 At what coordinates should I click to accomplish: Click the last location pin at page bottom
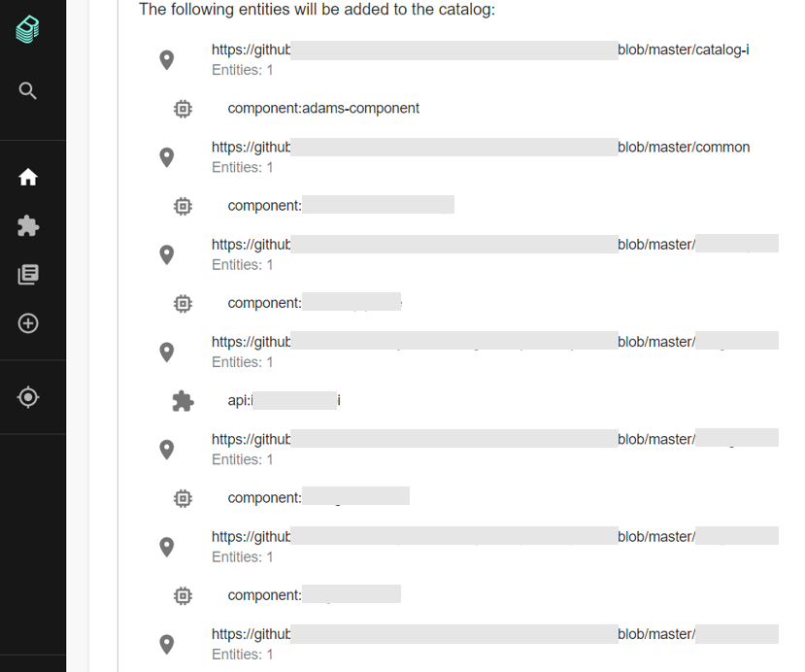coord(166,643)
